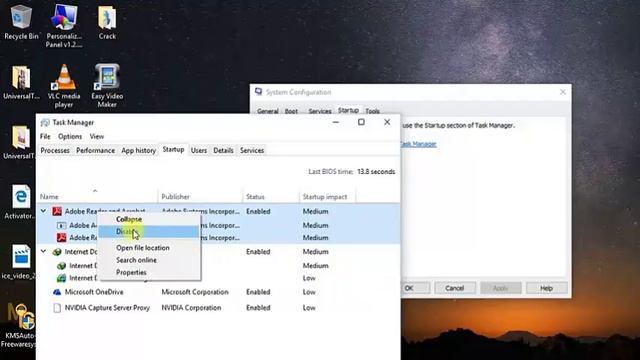Open the Options menu in Task Manager
Image resolution: width=640 pixels, height=360 pixels.
click(70, 136)
